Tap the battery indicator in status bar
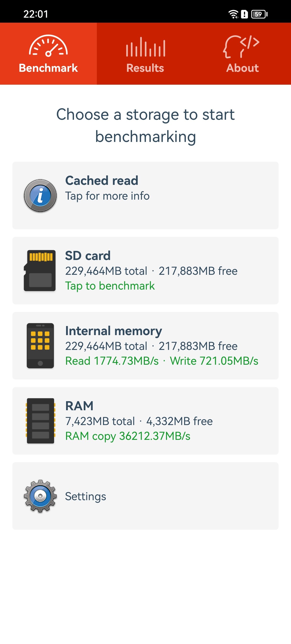The height and width of the screenshot is (644, 291). [x=259, y=14]
